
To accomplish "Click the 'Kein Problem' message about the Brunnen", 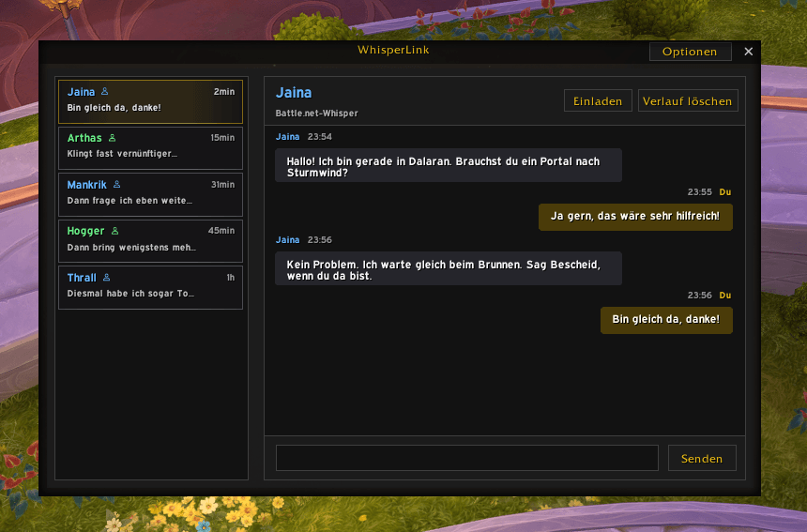I will [449, 268].
